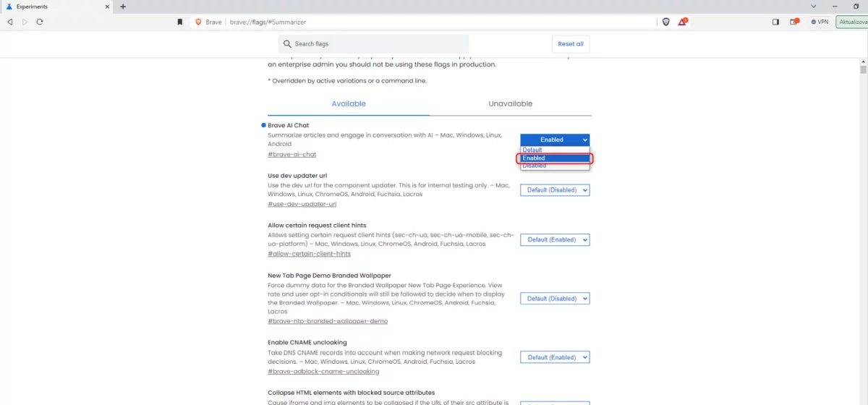This screenshot has width=868, height=405.
Task: Click the #brave-ai-chat anchor link
Action: coord(292,154)
